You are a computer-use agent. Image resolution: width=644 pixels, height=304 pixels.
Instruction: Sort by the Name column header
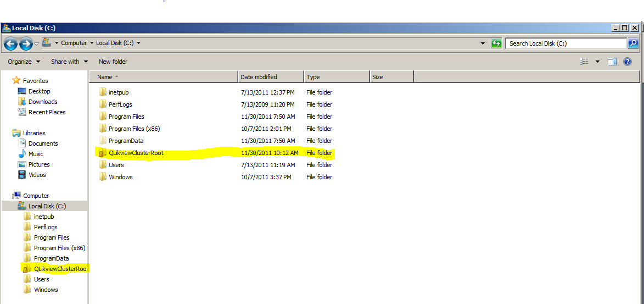[x=164, y=76]
